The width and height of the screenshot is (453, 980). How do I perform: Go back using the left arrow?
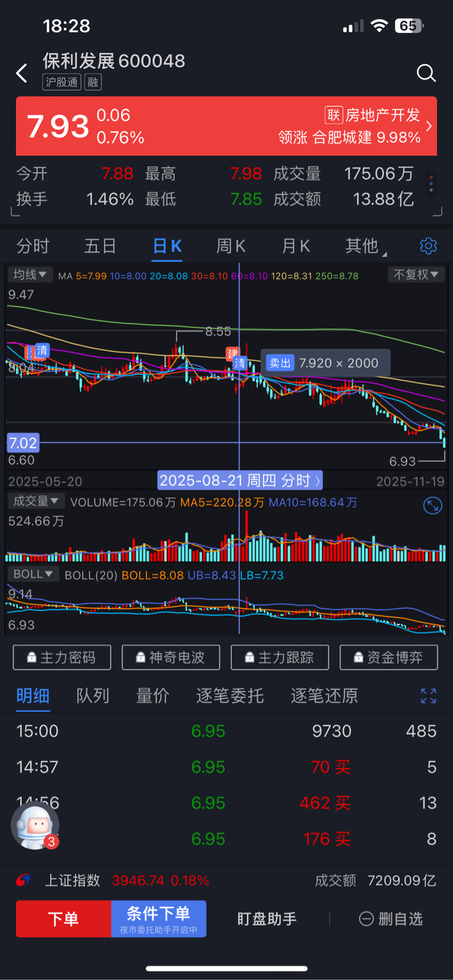[22, 73]
